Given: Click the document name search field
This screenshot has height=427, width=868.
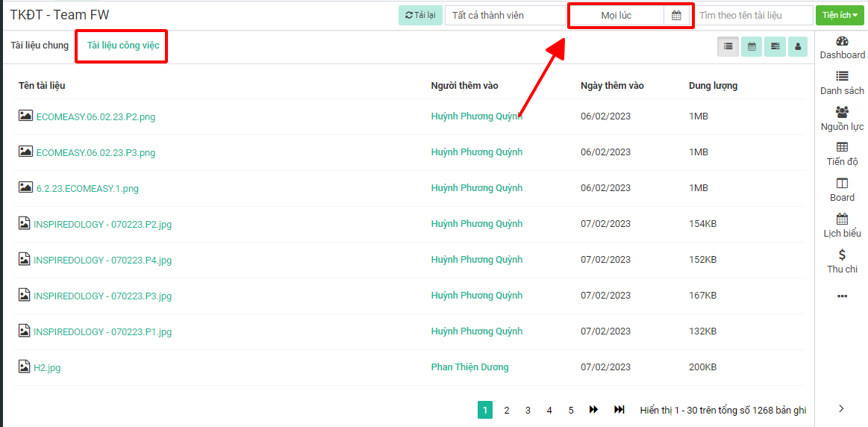Looking at the screenshot, I should 754,15.
